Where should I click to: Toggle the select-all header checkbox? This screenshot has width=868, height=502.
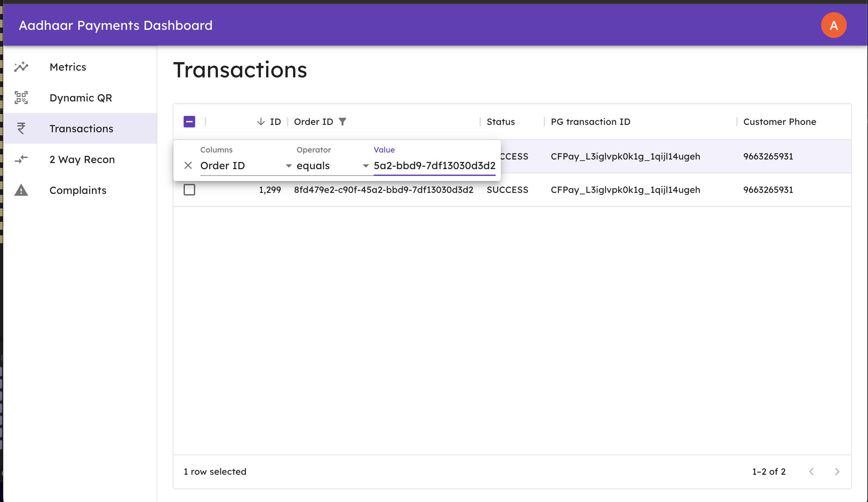[189, 122]
